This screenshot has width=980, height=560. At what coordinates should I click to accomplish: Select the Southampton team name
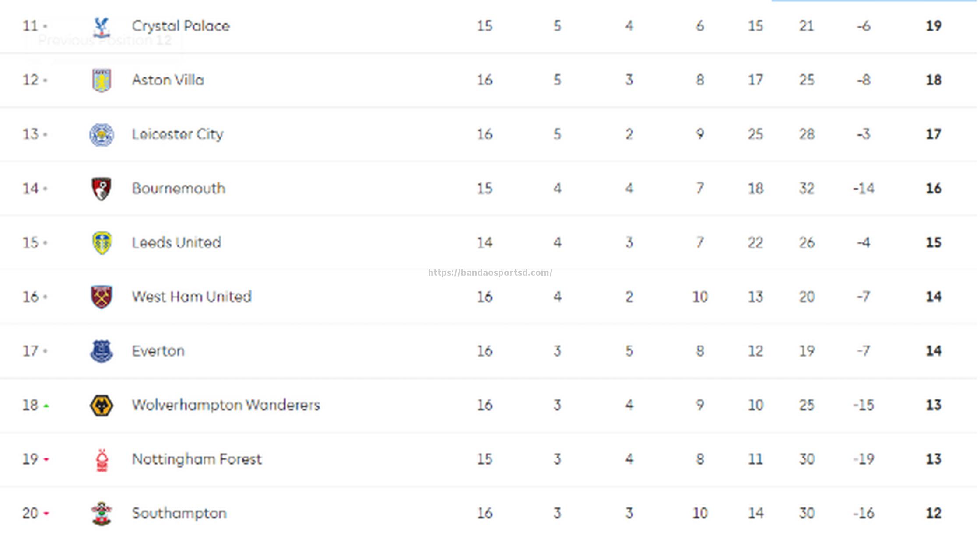pos(179,514)
